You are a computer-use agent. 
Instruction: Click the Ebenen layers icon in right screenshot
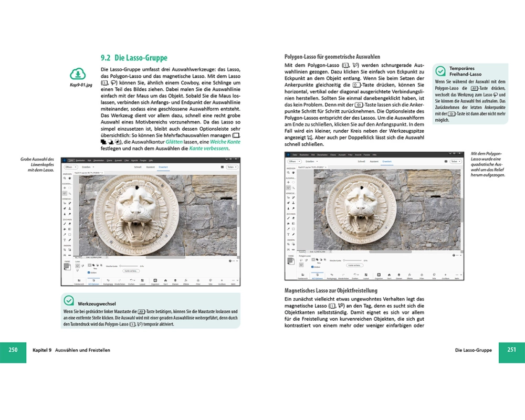(398, 275)
